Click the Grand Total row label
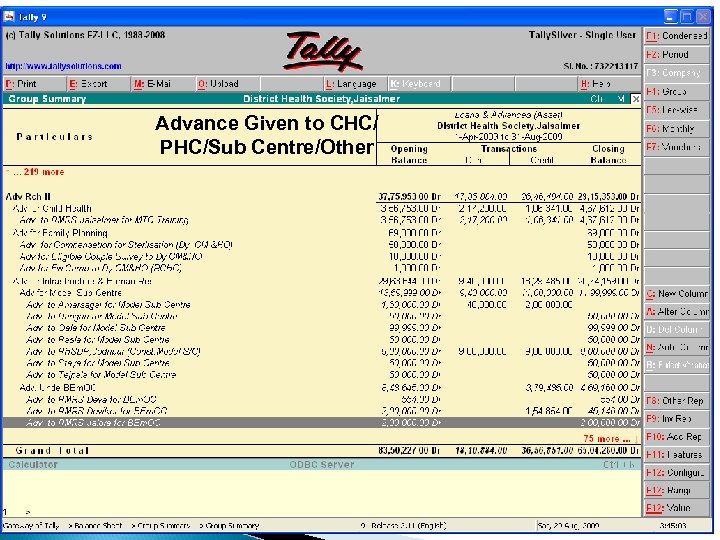Viewport: 720px width, 540px height. pos(52,451)
